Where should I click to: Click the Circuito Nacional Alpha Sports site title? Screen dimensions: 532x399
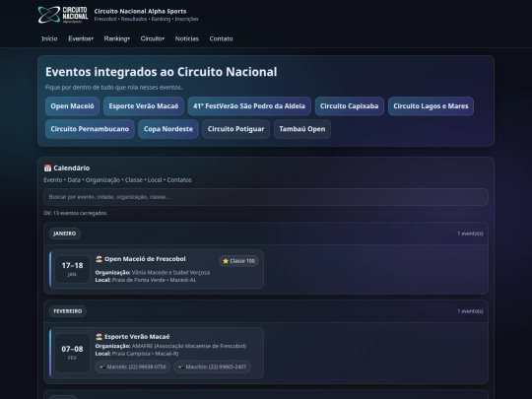pos(140,11)
